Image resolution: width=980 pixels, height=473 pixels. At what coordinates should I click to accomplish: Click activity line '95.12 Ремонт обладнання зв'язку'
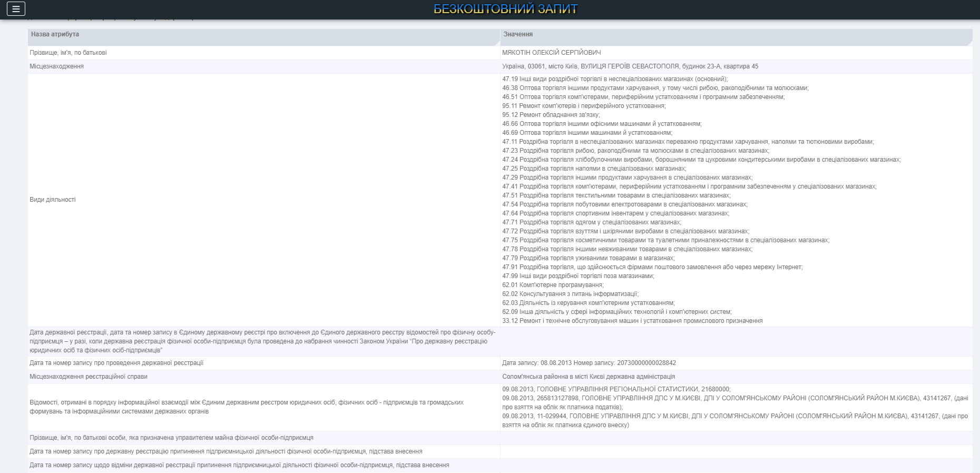point(551,115)
